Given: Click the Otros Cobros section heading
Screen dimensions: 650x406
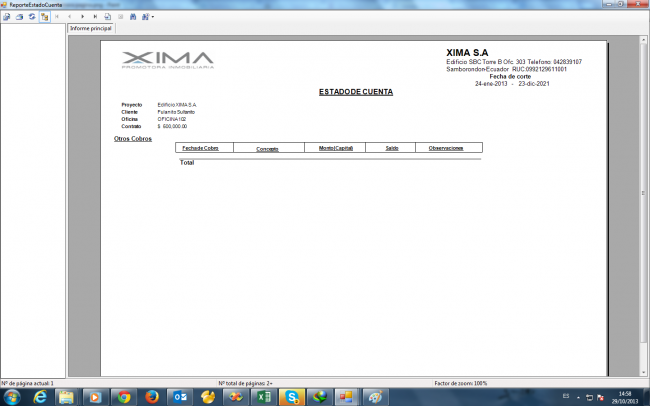Looking at the screenshot, I should pos(133,139).
